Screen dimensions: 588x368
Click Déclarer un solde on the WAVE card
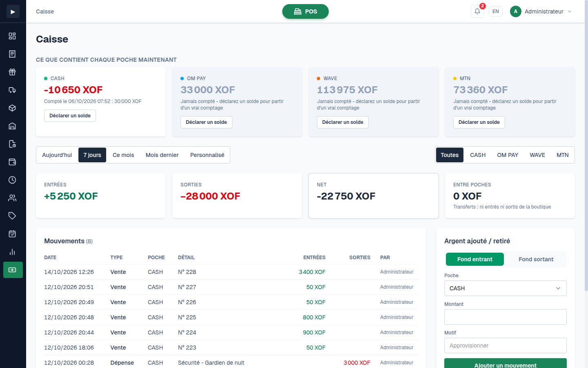point(343,122)
